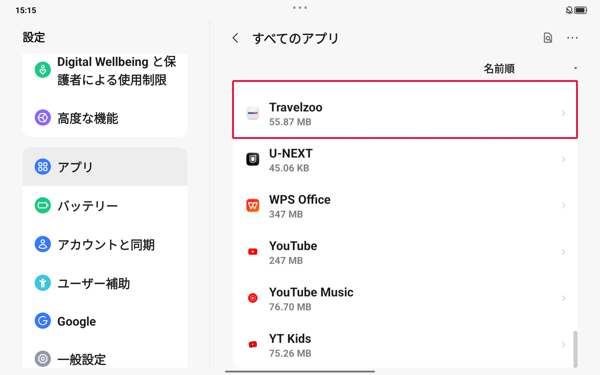The image size is (600, 375).
Task: Open YouTube Music app name label
Action: [x=311, y=292]
